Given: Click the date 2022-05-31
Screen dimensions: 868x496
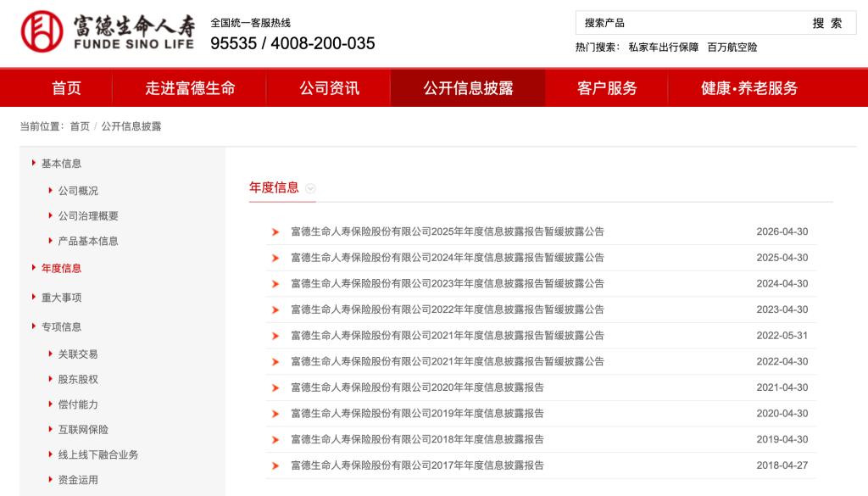Looking at the screenshot, I should [x=782, y=336].
